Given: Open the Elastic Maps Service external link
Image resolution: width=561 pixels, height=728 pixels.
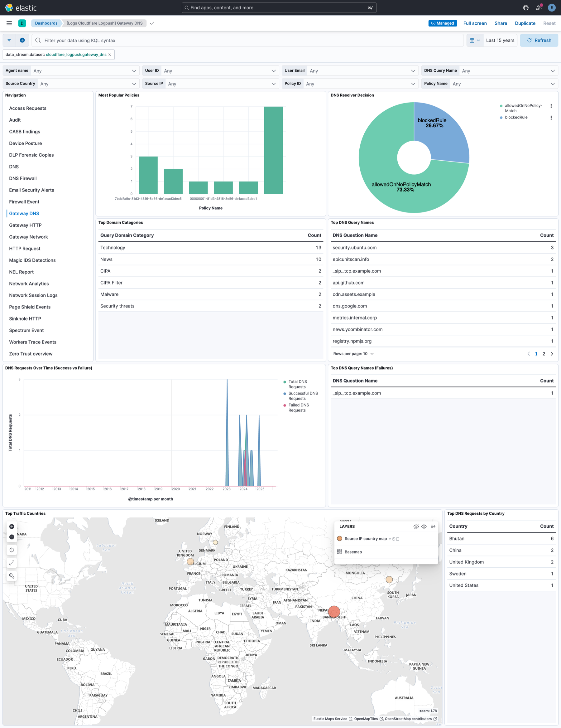Looking at the screenshot, I should [x=333, y=719].
